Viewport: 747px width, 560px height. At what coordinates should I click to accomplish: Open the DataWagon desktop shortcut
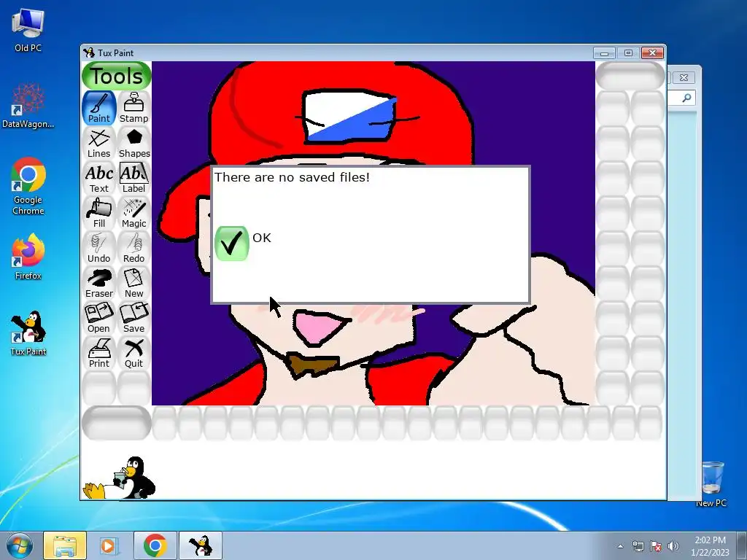(28, 105)
